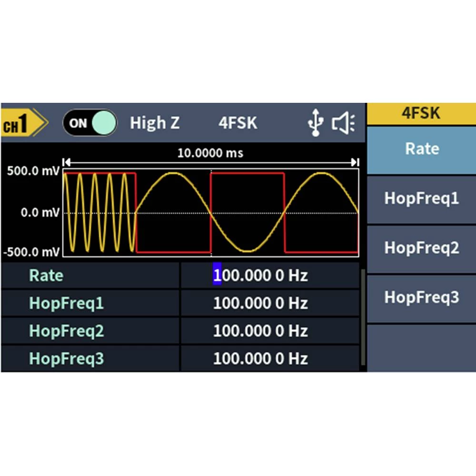The height and width of the screenshot is (476, 476).
Task: Click the 4FSK menu title header
Action: coord(421,113)
